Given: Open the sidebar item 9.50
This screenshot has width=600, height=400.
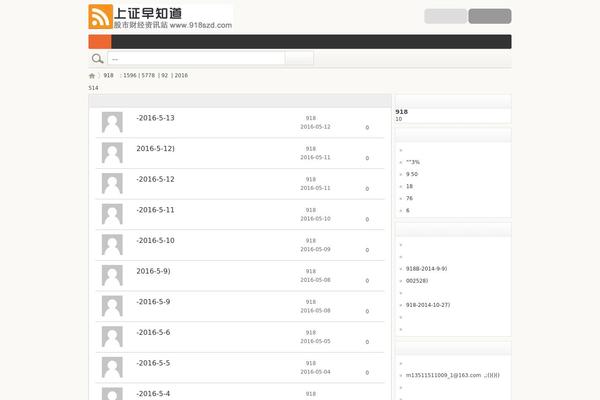Looking at the screenshot, I should [x=412, y=174].
